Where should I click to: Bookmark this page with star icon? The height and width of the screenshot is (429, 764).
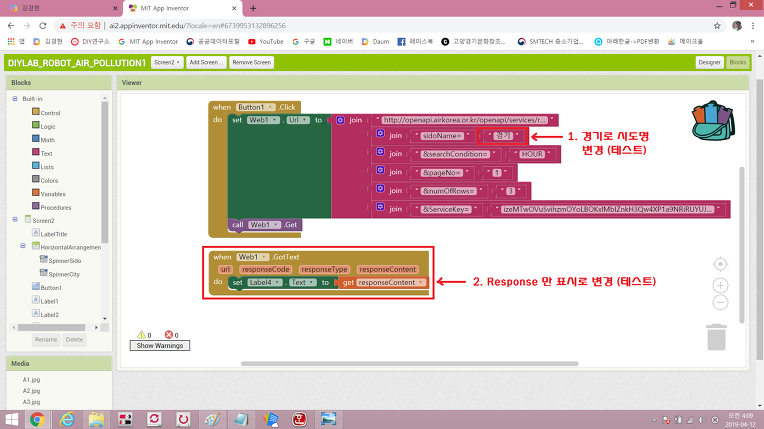pos(717,26)
